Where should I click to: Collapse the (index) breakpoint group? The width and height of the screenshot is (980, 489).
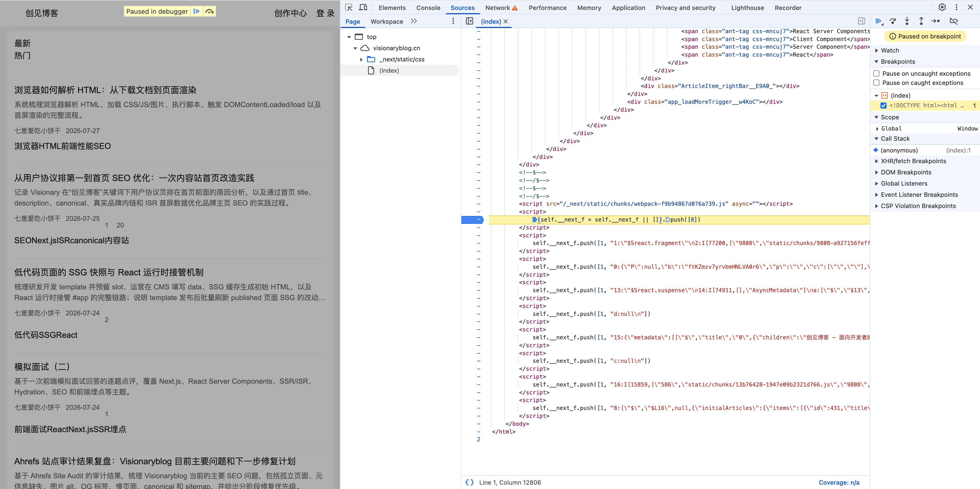click(877, 96)
